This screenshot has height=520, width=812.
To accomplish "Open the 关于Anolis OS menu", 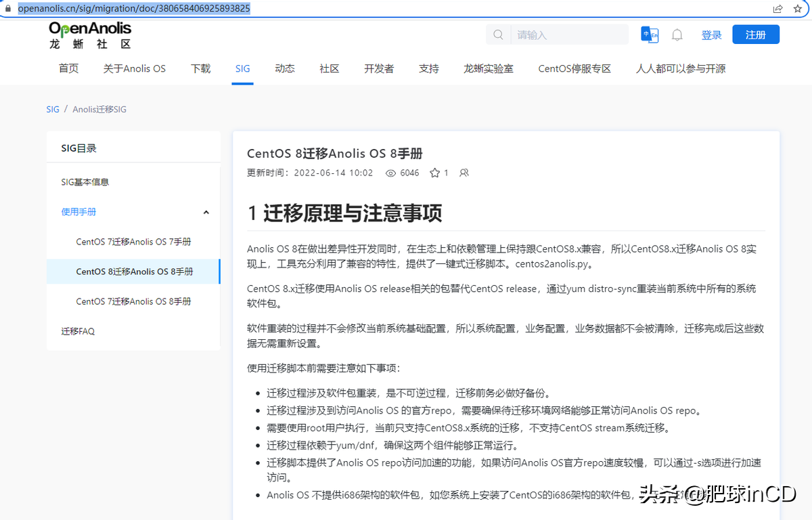I will pyautogui.click(x=134, y=68).
